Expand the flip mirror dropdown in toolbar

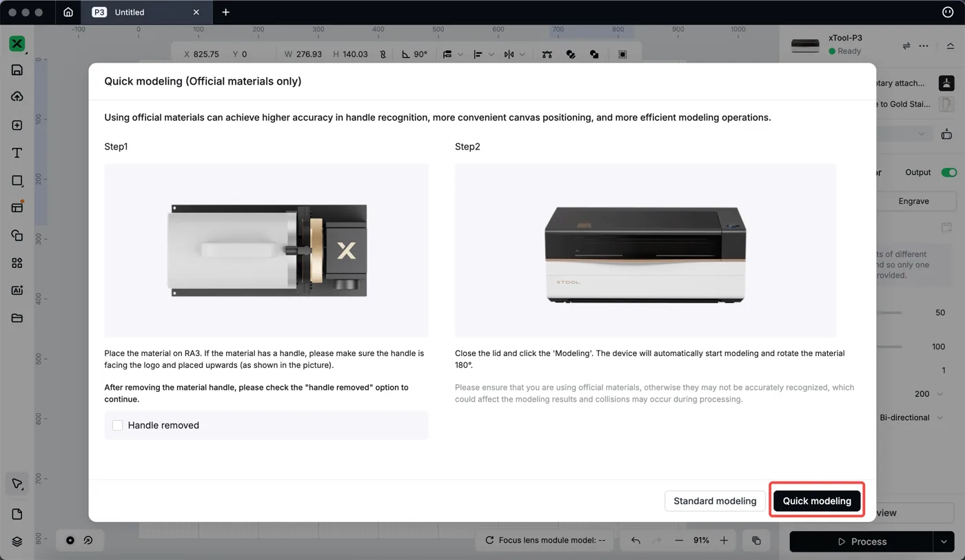click(522, 54)
